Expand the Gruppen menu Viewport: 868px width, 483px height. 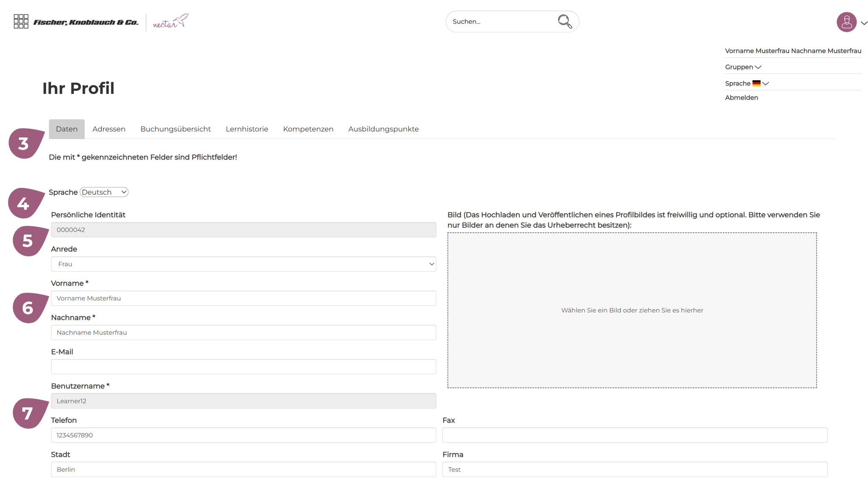[743, 67]
